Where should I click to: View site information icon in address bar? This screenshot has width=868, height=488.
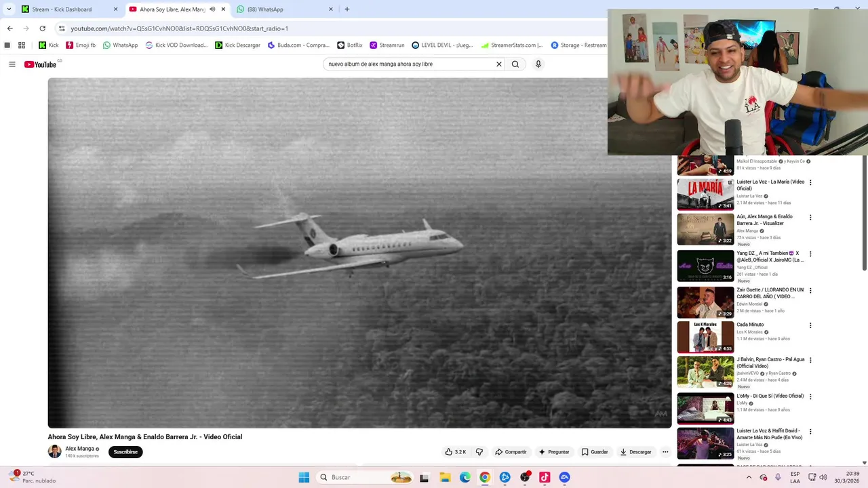[x=62, y=28]
